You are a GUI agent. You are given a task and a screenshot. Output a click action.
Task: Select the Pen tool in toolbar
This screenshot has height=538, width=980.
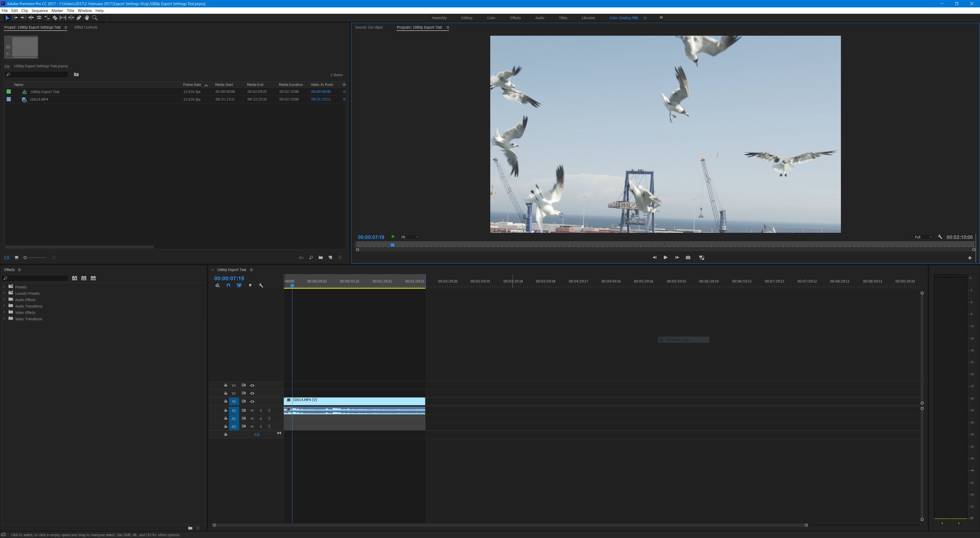79,18
